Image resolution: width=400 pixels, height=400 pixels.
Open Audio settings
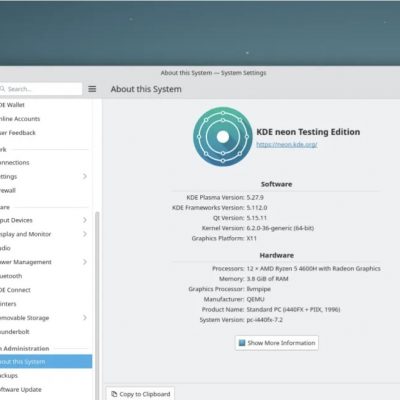[46, 248]
